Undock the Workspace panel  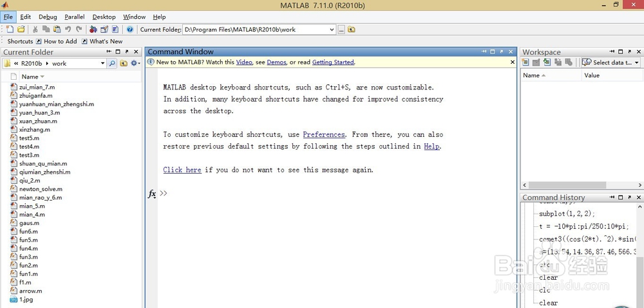[x=630, y=51]
